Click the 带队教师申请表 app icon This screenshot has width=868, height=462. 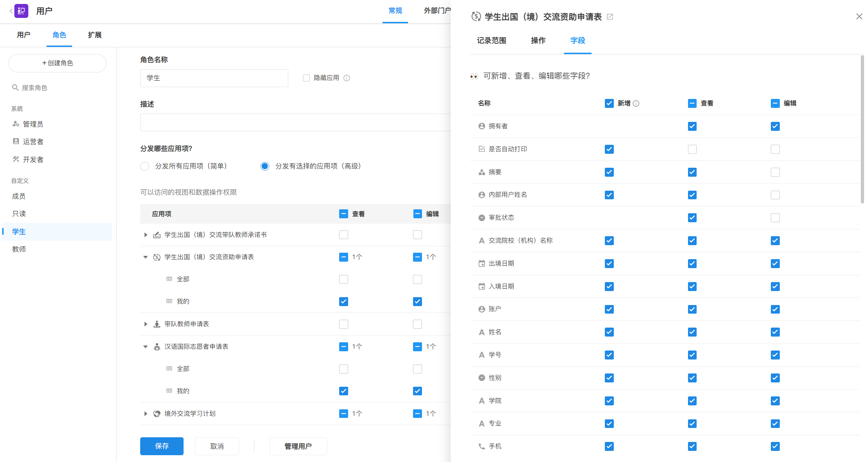click(157, 324)
